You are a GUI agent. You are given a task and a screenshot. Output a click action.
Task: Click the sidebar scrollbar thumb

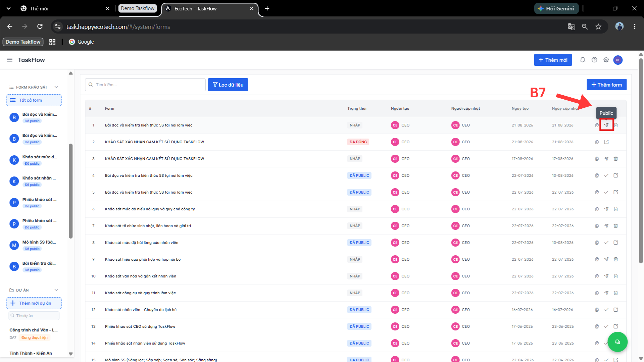pos(70,191)
